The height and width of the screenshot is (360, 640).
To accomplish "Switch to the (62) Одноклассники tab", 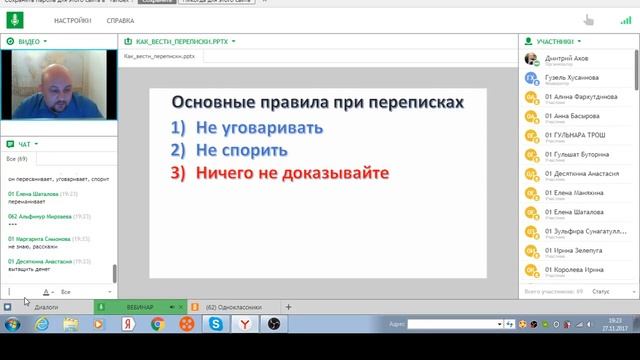I will [x=234, y=307].
